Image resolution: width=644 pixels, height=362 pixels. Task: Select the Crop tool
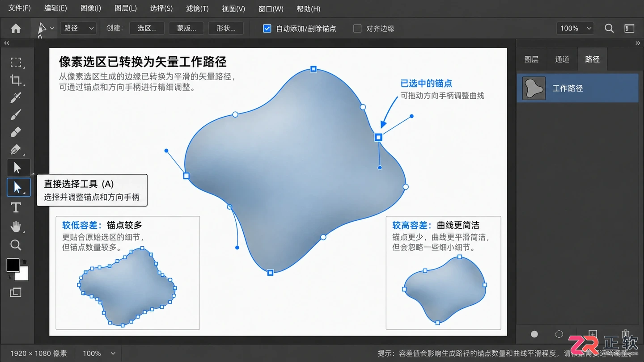pyautogui.click(x=16, y=80)
